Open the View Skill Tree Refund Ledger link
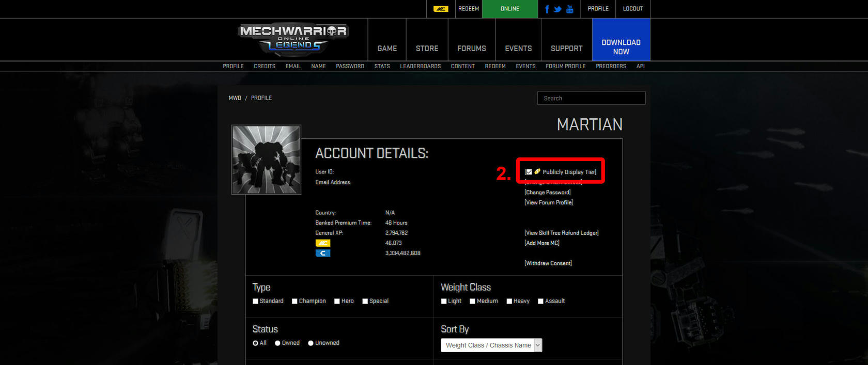 (562, 233)
